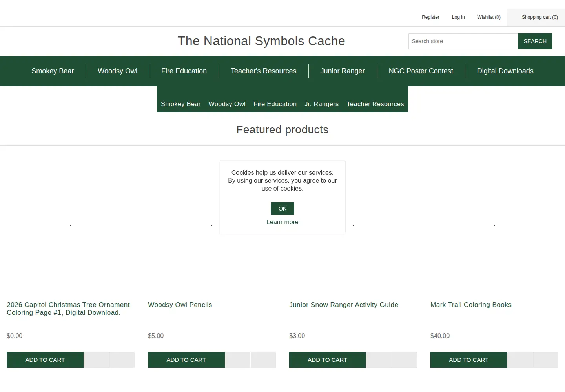Open Junior Snow Ranger Activity Guide product
This screenshot has height=392, width=565.
[344, 305]
